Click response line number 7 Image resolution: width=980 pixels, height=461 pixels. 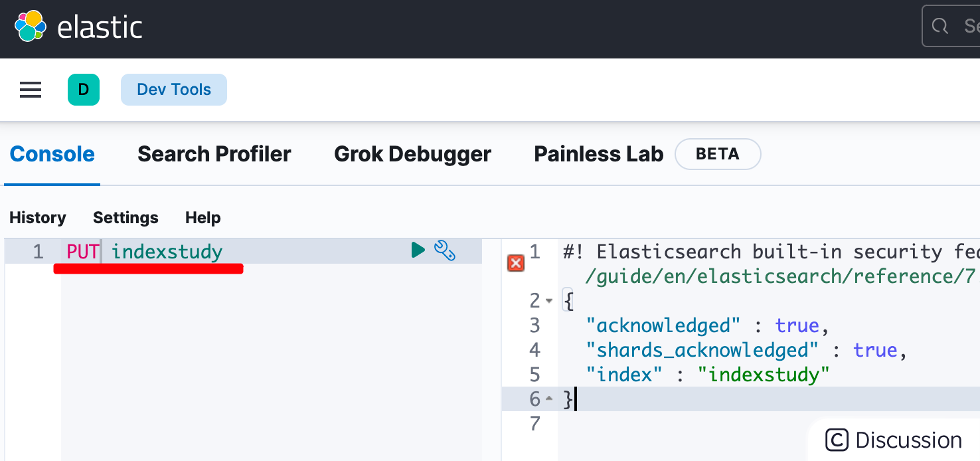coord(534,424)
